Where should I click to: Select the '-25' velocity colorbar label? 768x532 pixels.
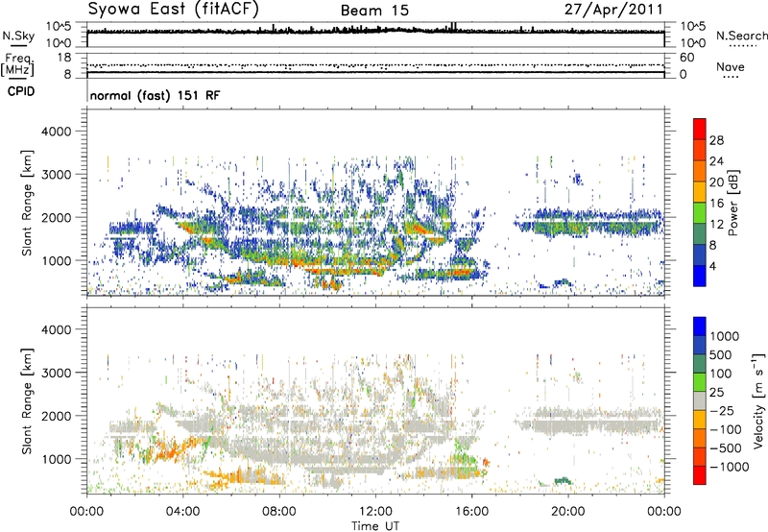click(722, 410)
